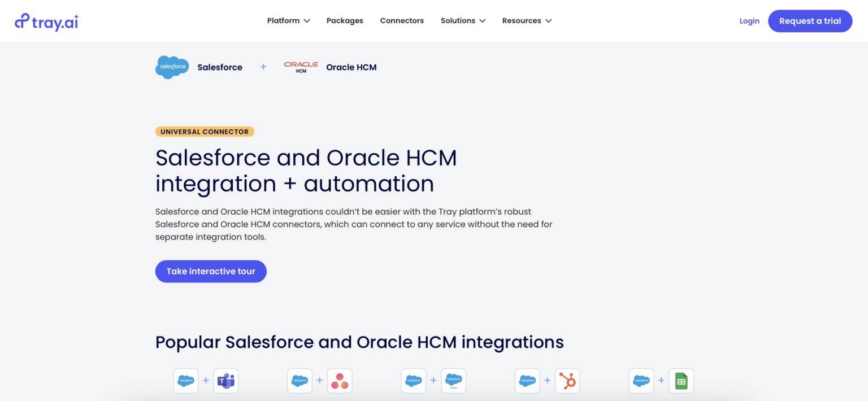The height and width of the screenshot is (401, 868).
Task: Open the Connectors menu item
Action: [402, 20]
